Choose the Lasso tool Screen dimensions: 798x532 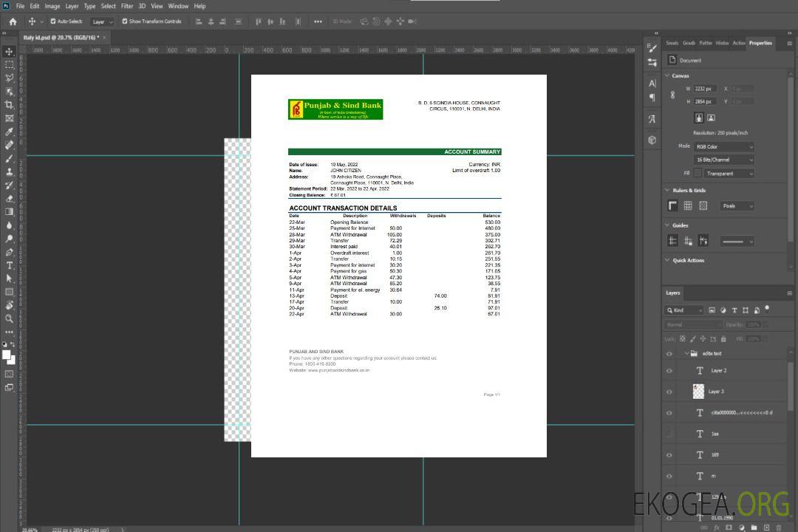[x=10, y=78]
